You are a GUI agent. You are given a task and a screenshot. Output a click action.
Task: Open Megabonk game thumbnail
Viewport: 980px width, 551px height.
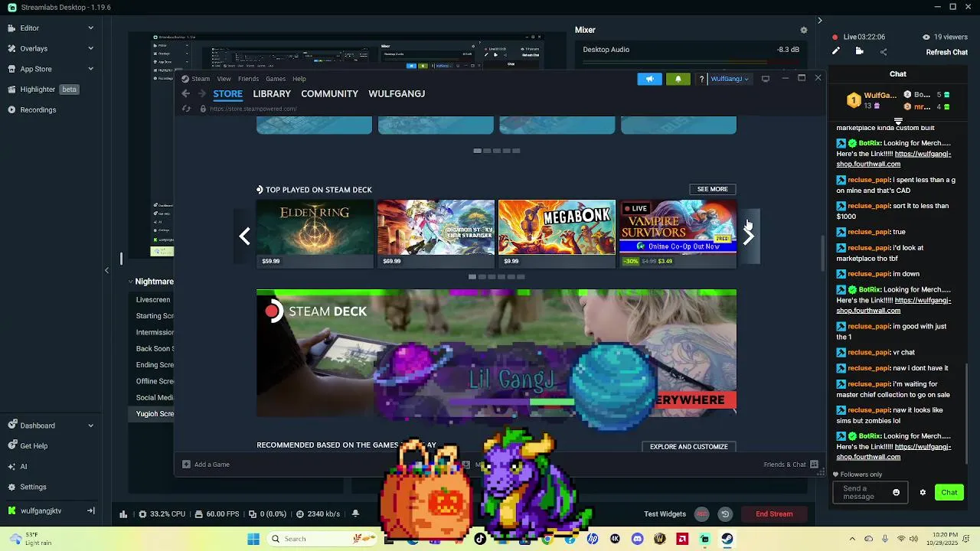pyautogui.click(x=557, y=234)
